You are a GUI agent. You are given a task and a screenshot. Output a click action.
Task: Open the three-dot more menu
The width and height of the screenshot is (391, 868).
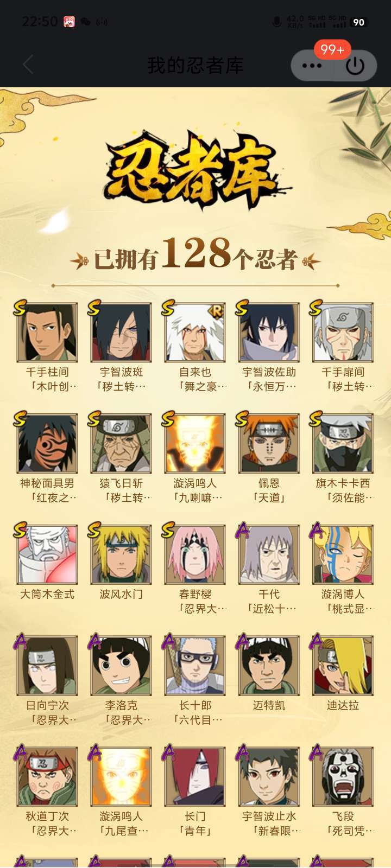(312, 66)
